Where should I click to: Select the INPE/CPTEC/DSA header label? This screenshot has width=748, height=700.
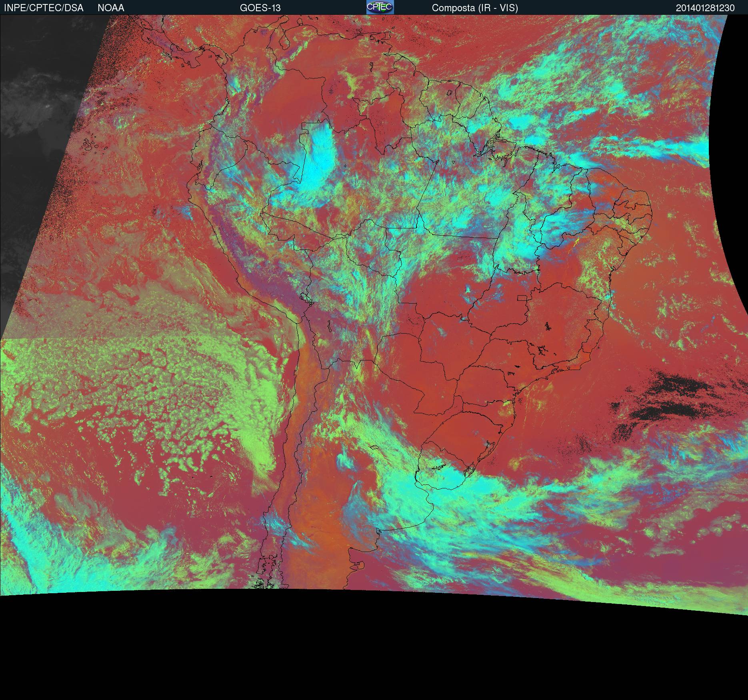click(x=44, y=8)
